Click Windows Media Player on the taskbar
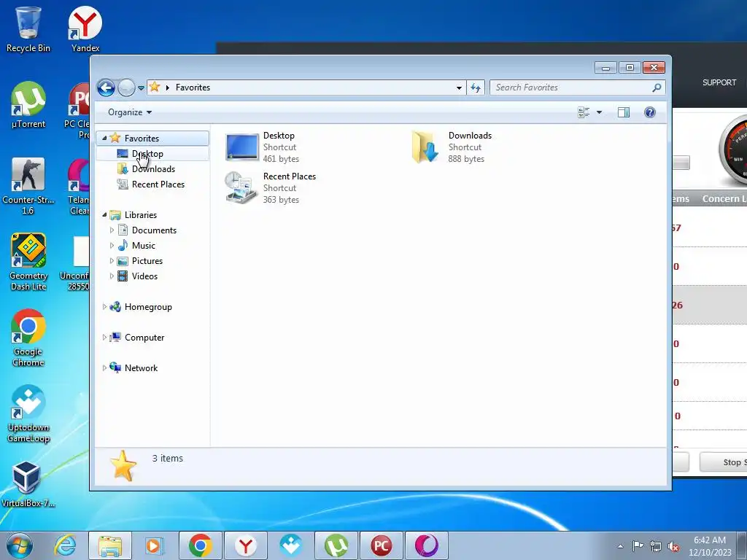Image resolution: width=747 pixels, height=560 pixels. point(154,545)
